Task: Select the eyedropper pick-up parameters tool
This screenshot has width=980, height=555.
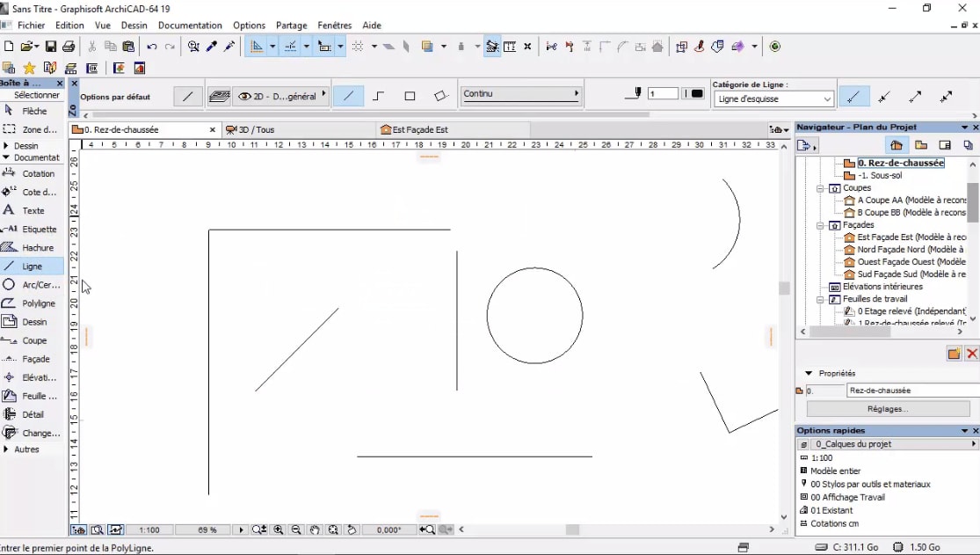Action: tap(211, 47)
